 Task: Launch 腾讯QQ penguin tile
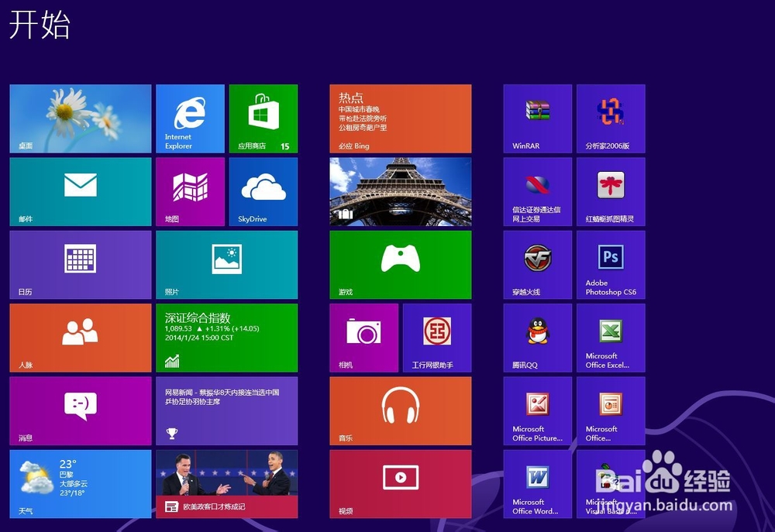click(x=538, y=338)
